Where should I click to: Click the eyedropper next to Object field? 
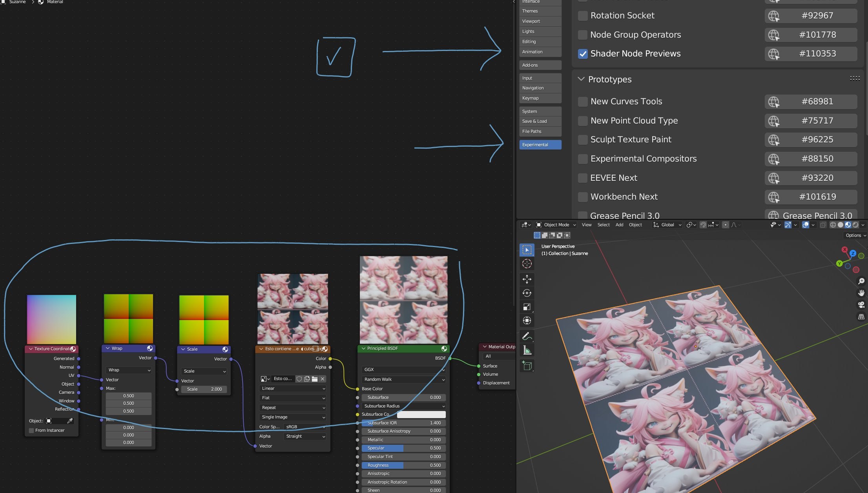[x=70, y=421]
